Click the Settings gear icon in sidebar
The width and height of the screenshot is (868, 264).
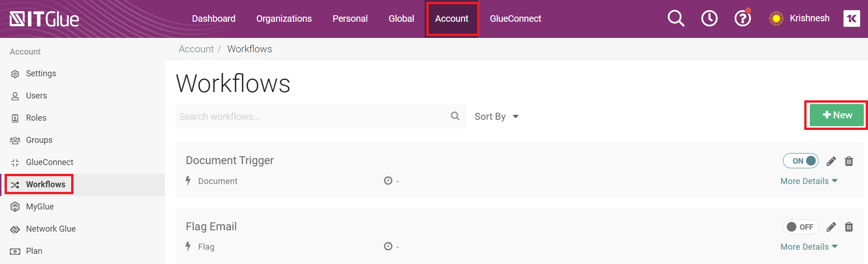click(15, 74)
